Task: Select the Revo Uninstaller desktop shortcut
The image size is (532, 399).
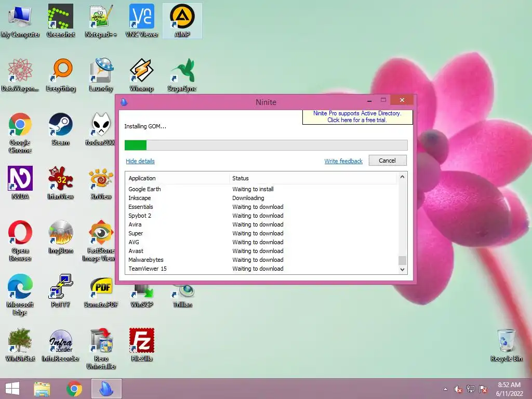Action: click(101, 349)
